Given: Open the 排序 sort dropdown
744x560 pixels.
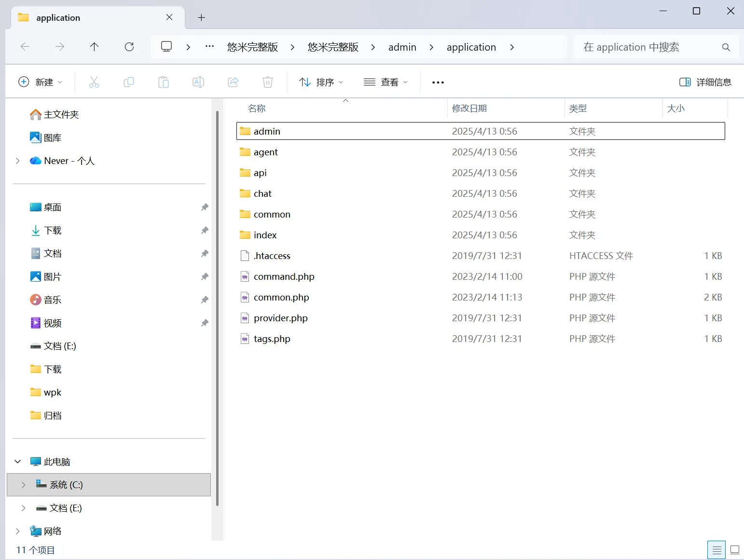Looking at the screenshot, I should pyautogui.click(x=321, y=82).
